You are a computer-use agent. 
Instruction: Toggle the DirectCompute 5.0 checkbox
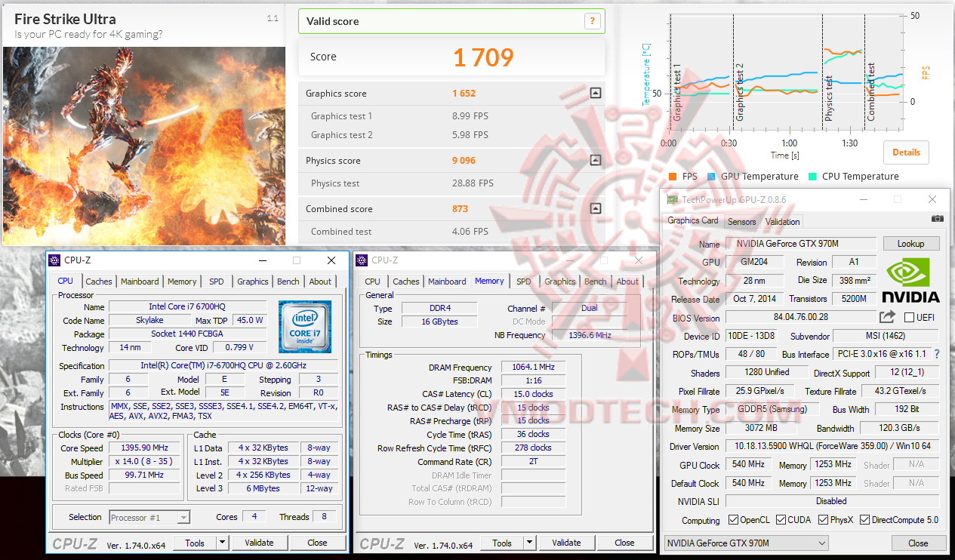point(864,520)
